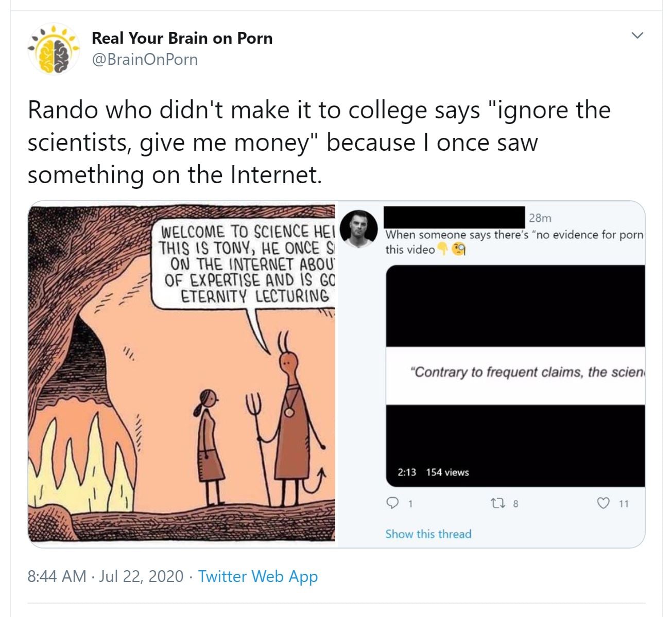
Task: Click the Show this thread link
Action: pos(428,534)
